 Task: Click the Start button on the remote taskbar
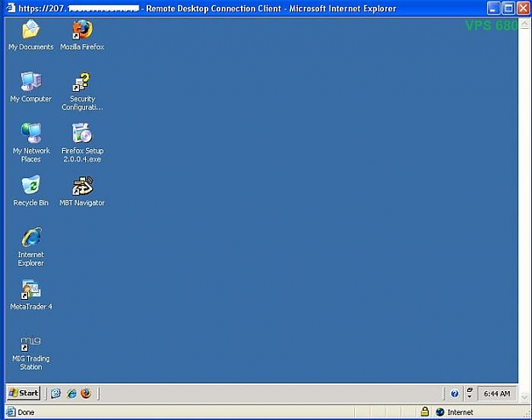(x=24, y=394)
